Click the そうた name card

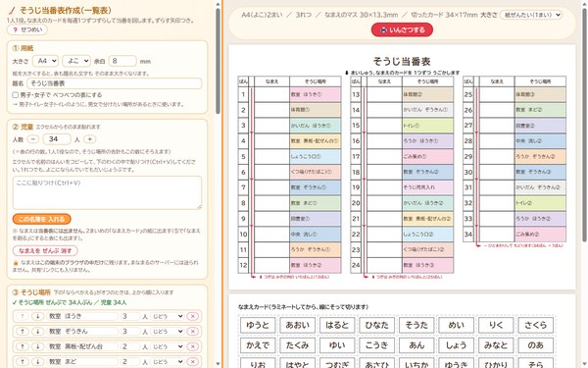click(416, 325)
